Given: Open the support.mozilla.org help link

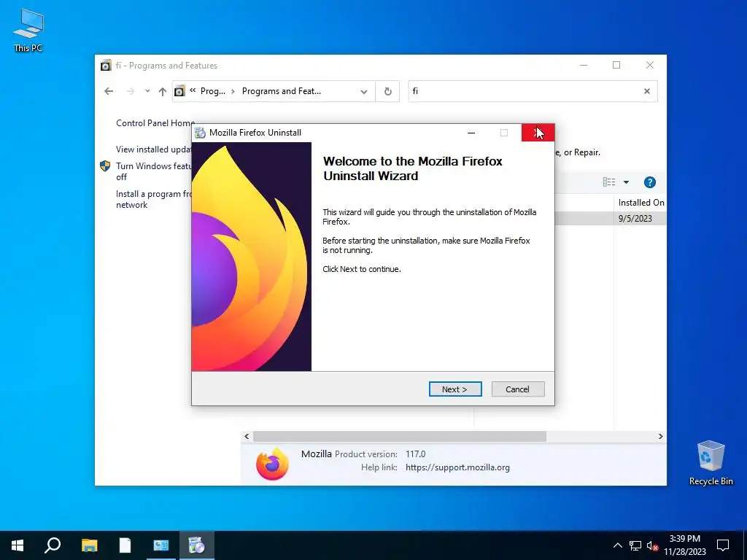Looking at the screenshot, I should click(x=457, y=467).
